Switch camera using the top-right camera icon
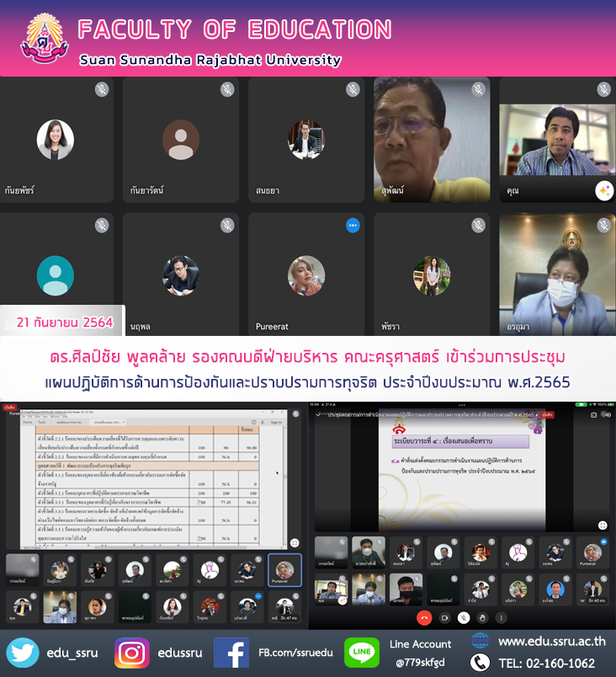The image size is (616, 677). tap(593, 415)
